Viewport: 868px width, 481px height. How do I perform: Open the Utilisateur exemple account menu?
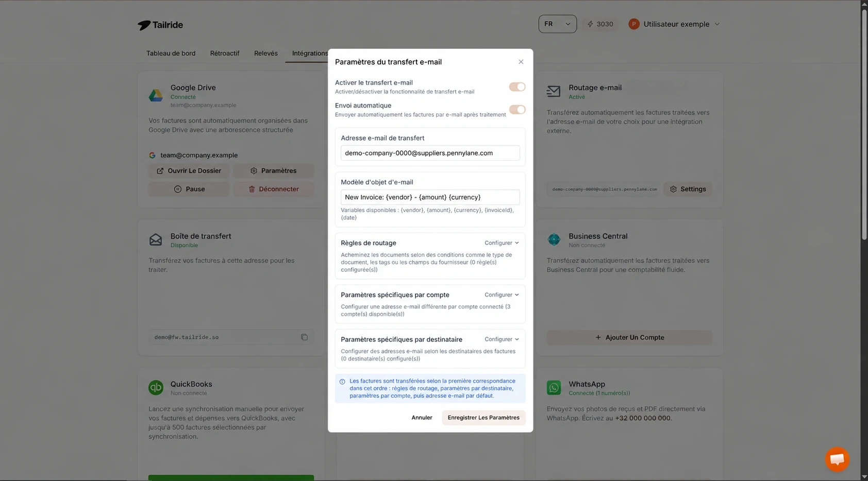coord(674,24)
